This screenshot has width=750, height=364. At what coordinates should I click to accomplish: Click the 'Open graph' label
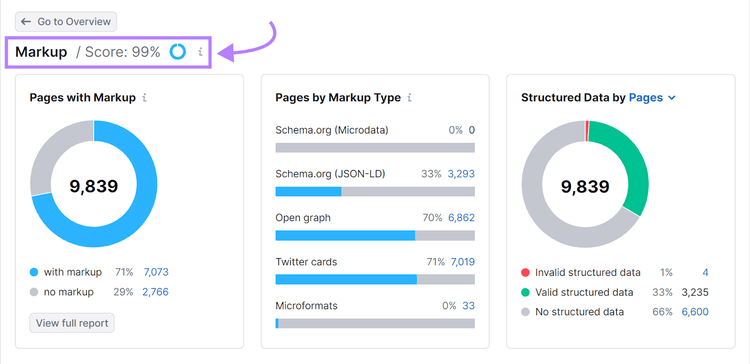coord(303,218)
